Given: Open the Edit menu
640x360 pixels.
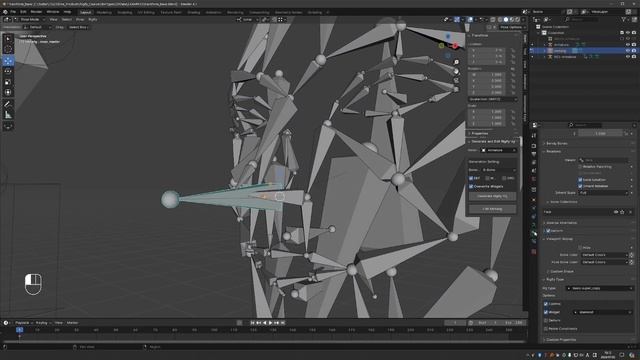Looking at the screenshot, I should 23,12.
